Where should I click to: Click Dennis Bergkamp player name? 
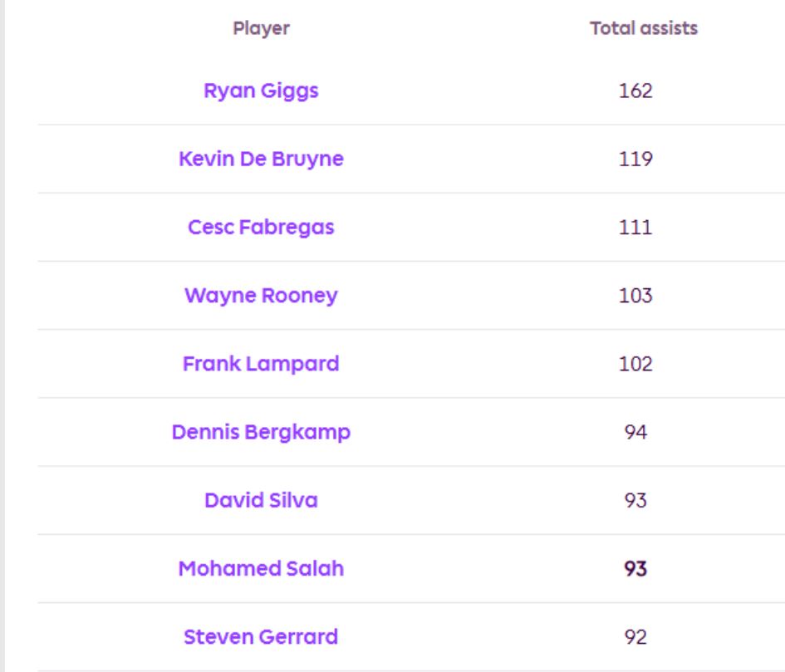[x=261, y=432]
